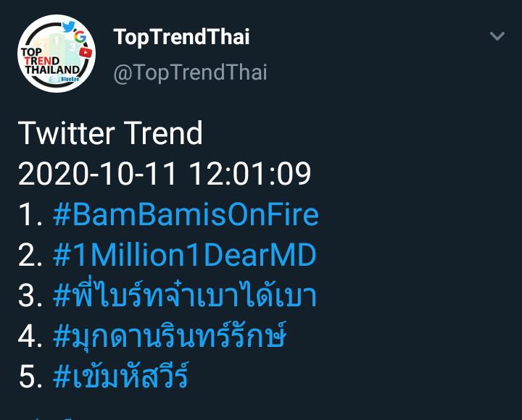Click the rank number '3.' list marker
This screenshot has height=420, width=522.
(30, 297)
